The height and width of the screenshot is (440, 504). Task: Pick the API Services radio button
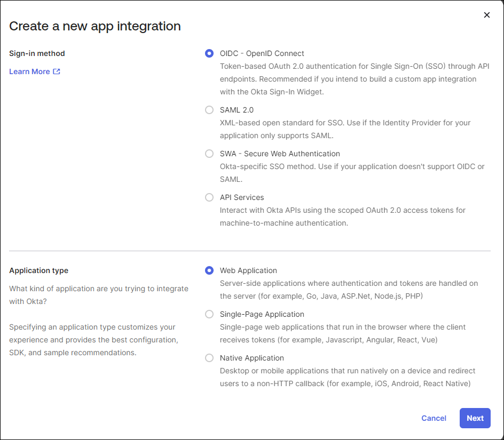click(x=209, y=197)
